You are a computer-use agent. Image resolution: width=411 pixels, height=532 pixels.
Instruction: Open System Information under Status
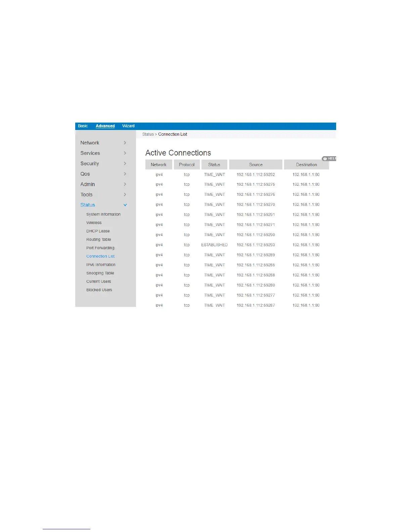pos(103,214)
